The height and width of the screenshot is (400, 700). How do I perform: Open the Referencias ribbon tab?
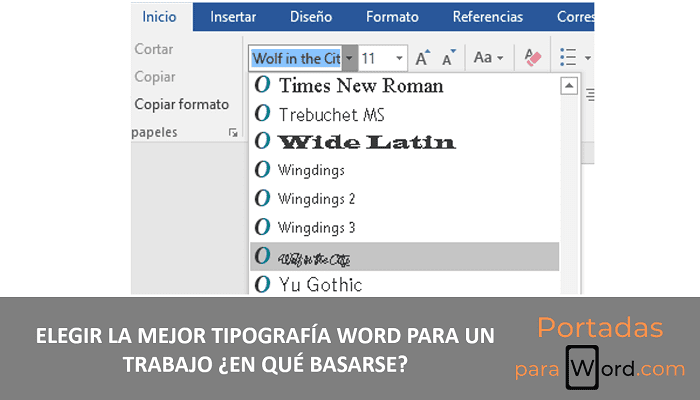pyautogui.click(x=488, y=17)
